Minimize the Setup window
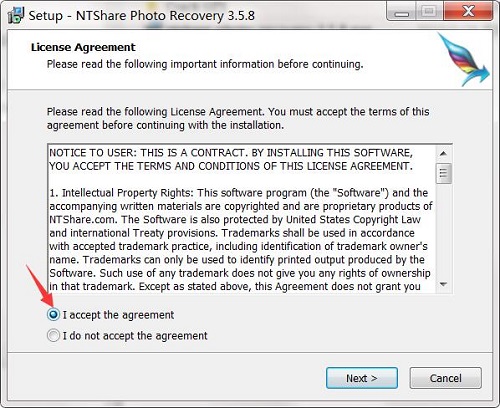This screenshot has width=500, height=408. tap(402, 12)
